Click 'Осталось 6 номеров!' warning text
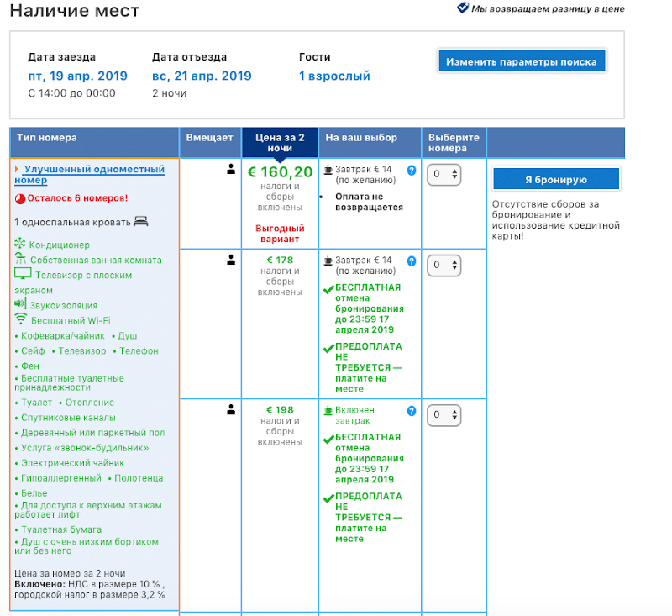672x616 pixels. (x=77, y=198)
